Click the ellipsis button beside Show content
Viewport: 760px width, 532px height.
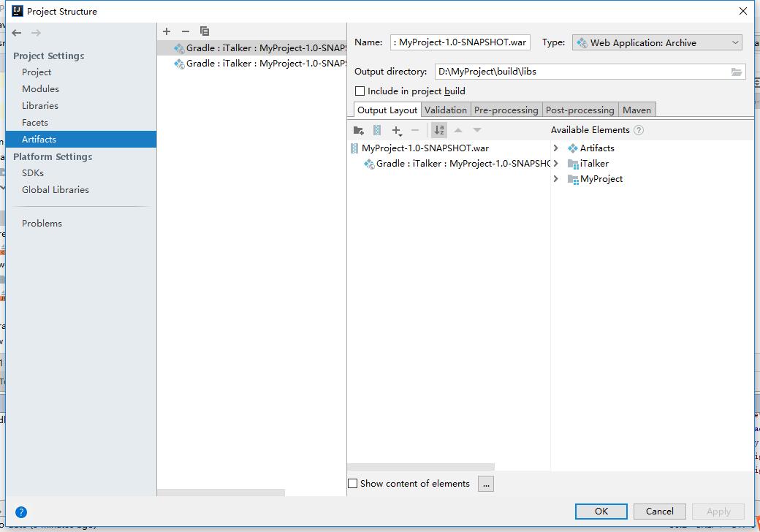tap(486, 484)
